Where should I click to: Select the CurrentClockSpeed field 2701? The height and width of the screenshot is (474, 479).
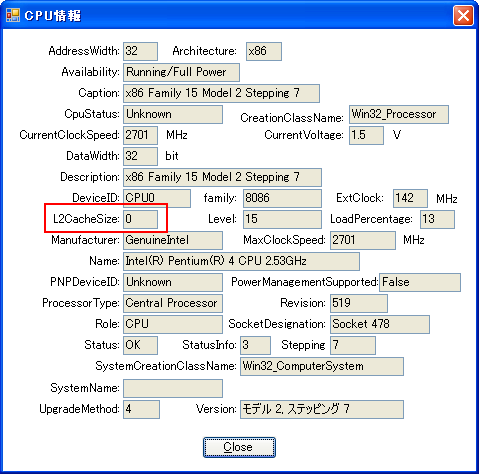[140, 135]
